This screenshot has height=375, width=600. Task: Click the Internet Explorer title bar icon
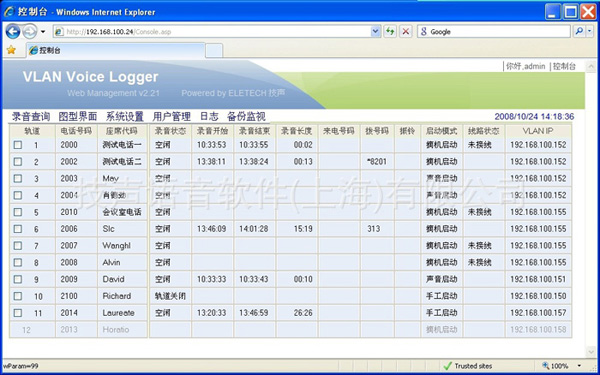[8, 11]
